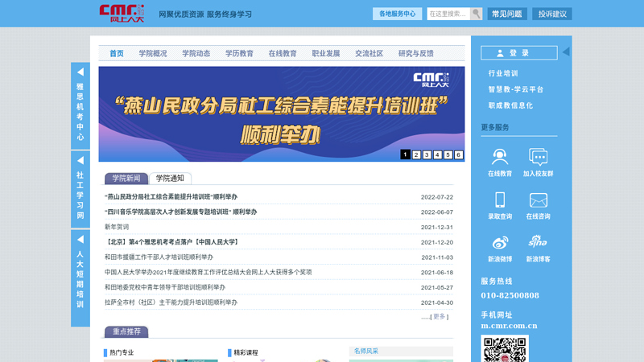Open 各地服务中心 dropdown
The width and height of the screenshot is (644, 362).
[397, 14]
